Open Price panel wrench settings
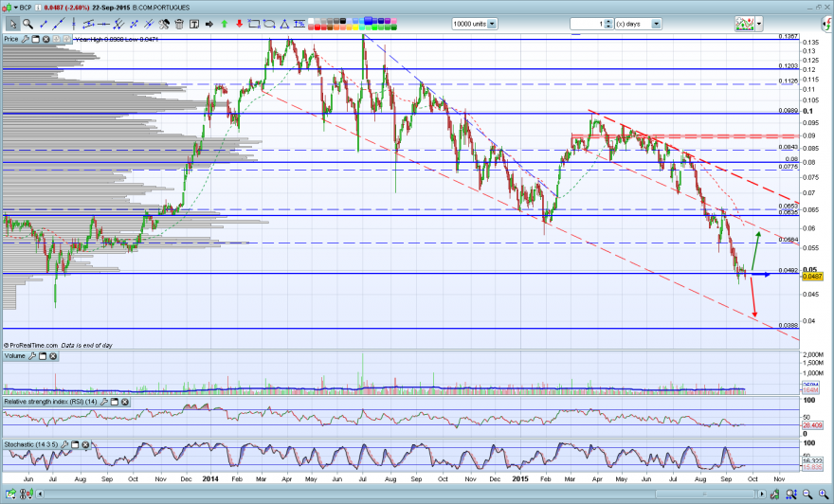834x504 pixels. [25, 39]
